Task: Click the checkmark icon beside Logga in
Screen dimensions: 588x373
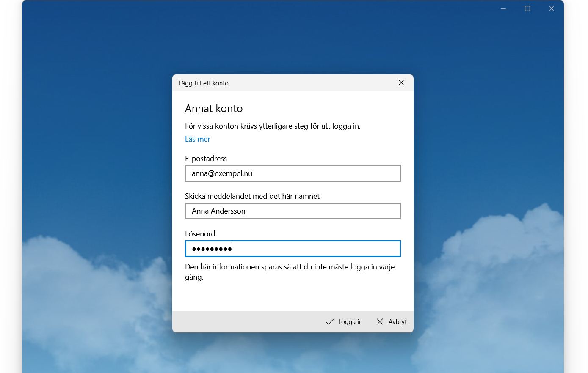Action: pos(329,321)
